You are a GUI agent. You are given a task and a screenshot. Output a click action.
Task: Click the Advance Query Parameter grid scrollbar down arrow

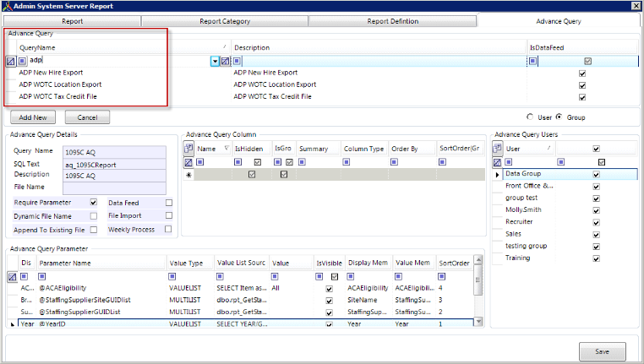[x=478, y=321]
